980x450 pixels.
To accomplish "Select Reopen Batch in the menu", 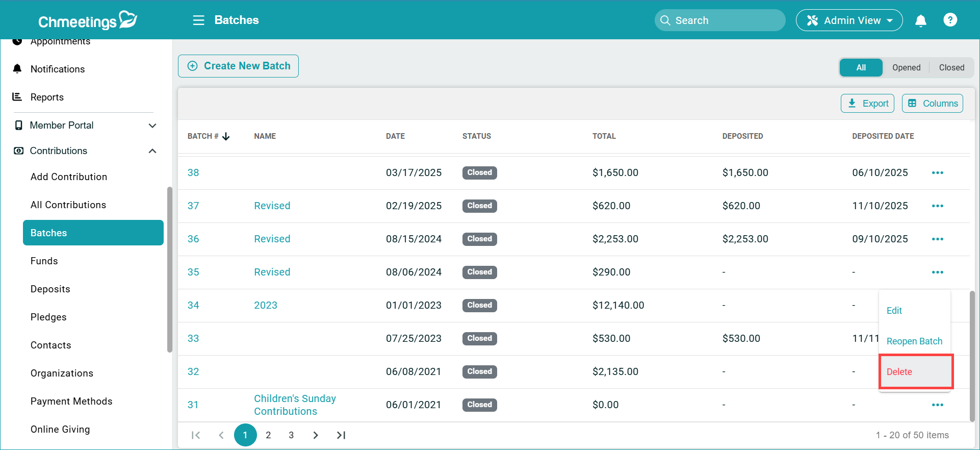I will click(914, 341).
